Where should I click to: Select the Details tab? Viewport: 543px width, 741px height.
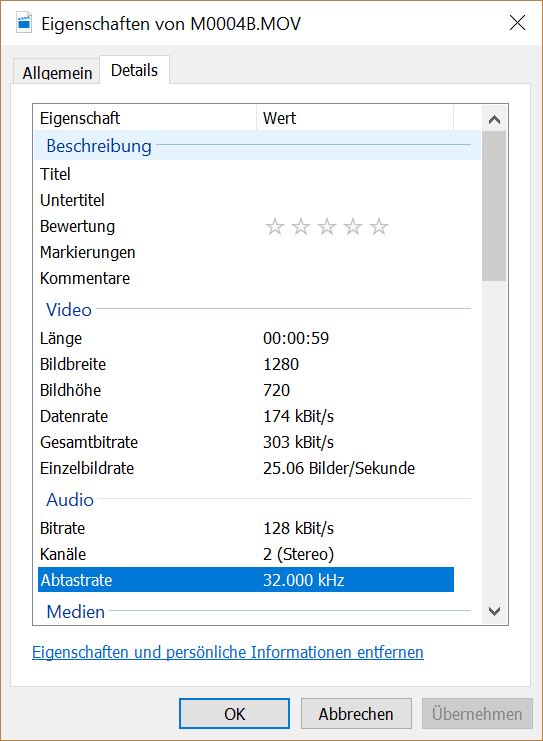[134, 70]
